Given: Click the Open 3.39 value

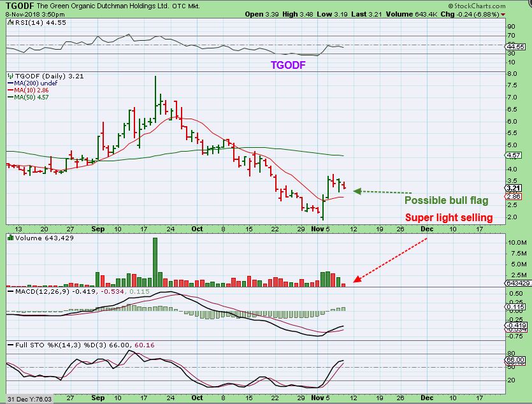Looking at the screenshot, I should coord(262,14).
